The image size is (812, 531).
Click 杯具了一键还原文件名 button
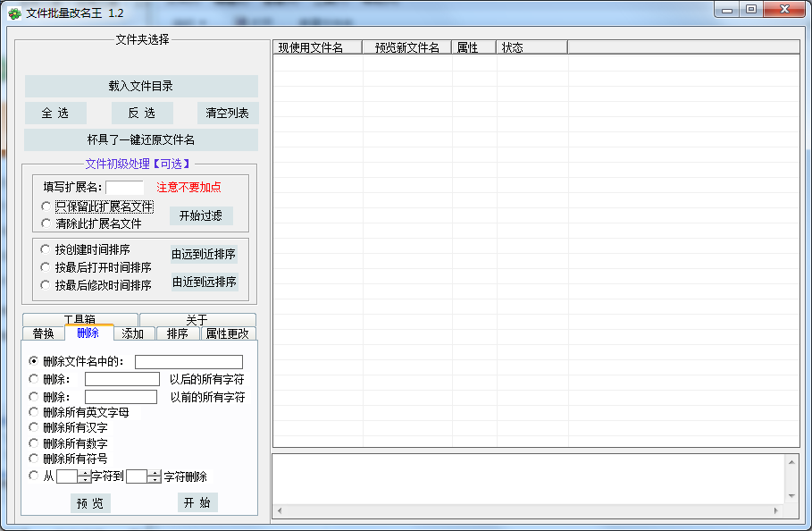coord(141,139)
